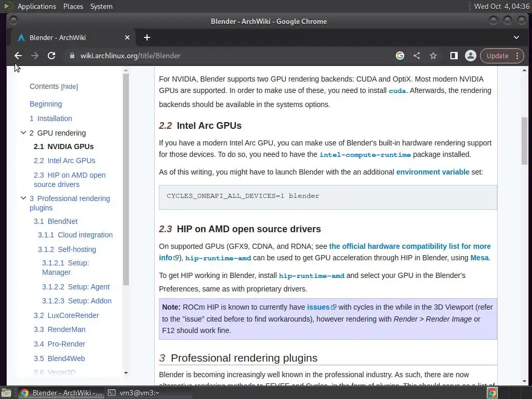
Task: Open the Chrome profile avatar
Action: [471, 56]
